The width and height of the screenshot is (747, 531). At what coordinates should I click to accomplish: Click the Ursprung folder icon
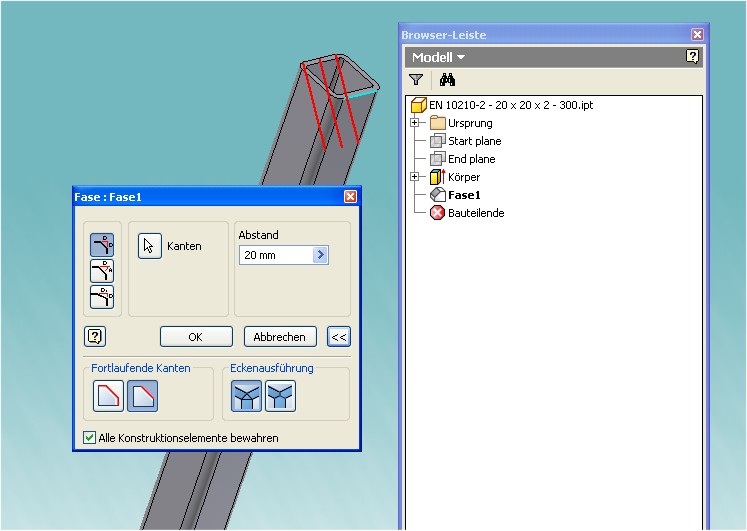(x=437, y=123)
